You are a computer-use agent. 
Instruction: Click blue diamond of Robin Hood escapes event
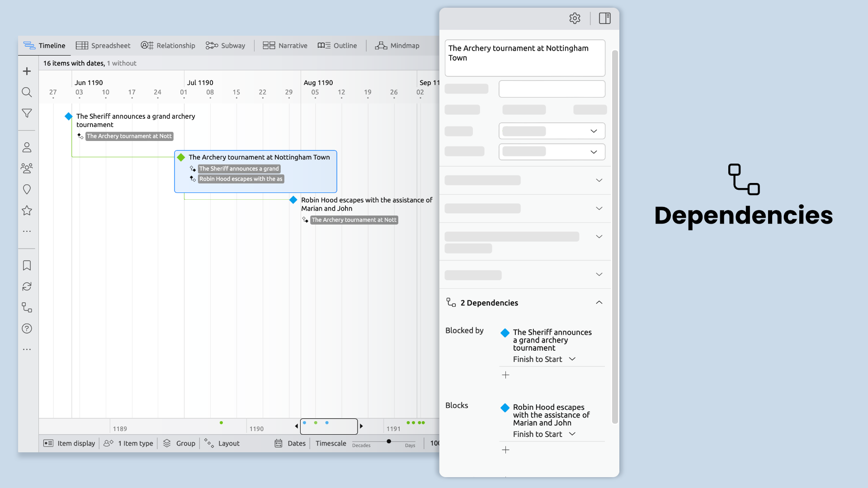coord(293,200)
